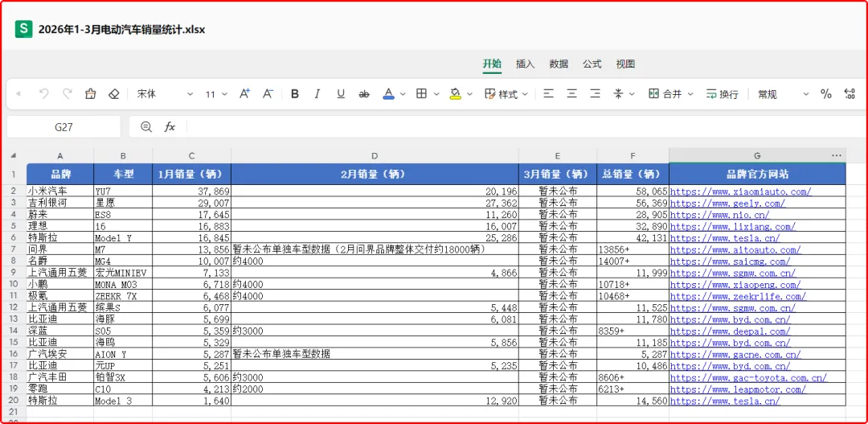Click the fx insert function icon
The width and height of the screenshot is (868, 424).
(x=170, y=127)
